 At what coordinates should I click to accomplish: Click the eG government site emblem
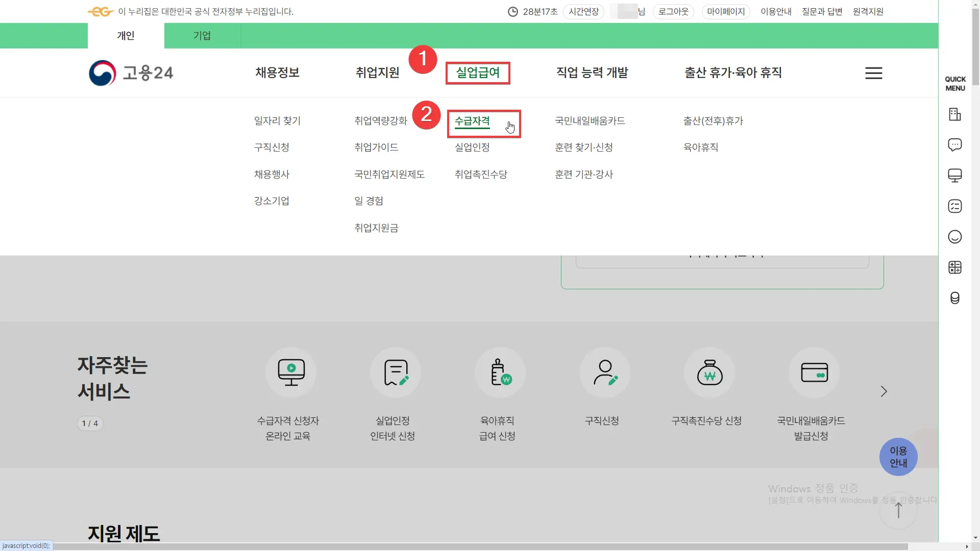pyautogui.click(x=101, y=11)
